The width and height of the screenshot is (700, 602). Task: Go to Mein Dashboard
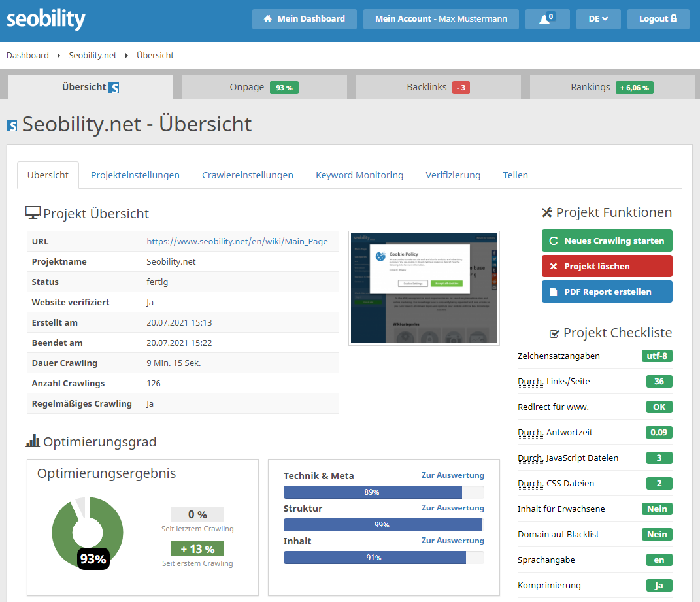[305, 19]
